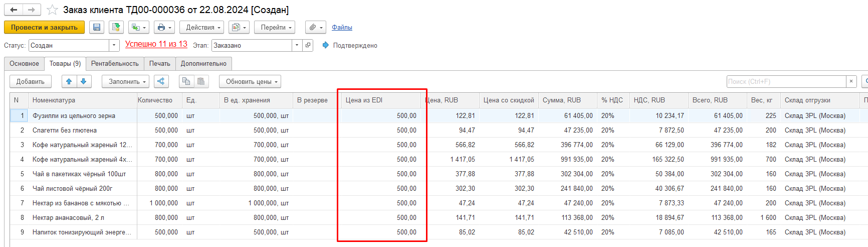Viewport: 868px width, 247px height.
Task: Expand the Статус dropdown list
Action: 114,45
